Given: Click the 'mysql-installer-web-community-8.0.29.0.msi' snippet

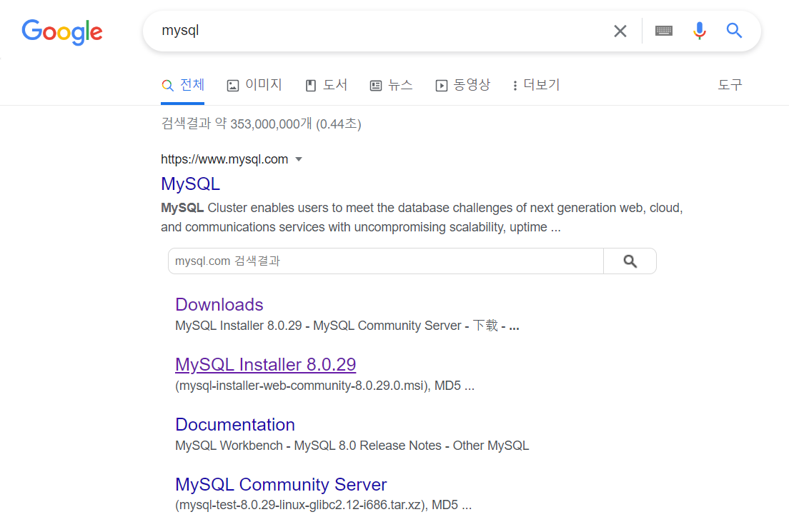Looking at the screenshot, I should (324, 386).
